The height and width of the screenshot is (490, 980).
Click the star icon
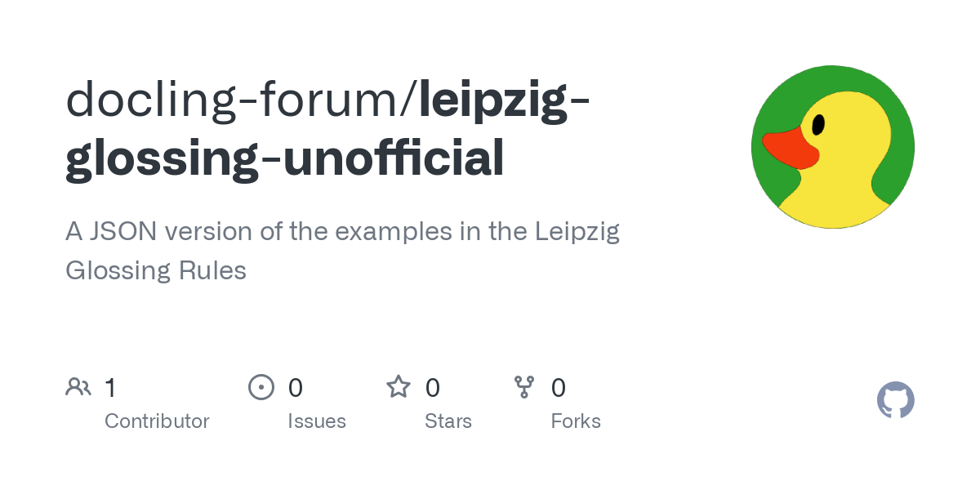click(399, 386)
